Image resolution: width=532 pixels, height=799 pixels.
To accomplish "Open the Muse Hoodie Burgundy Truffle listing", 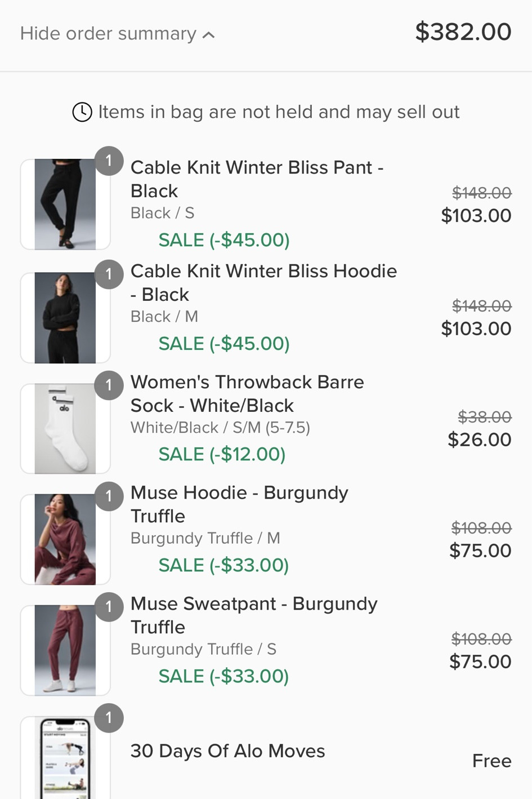I will (x=239, y=504).
